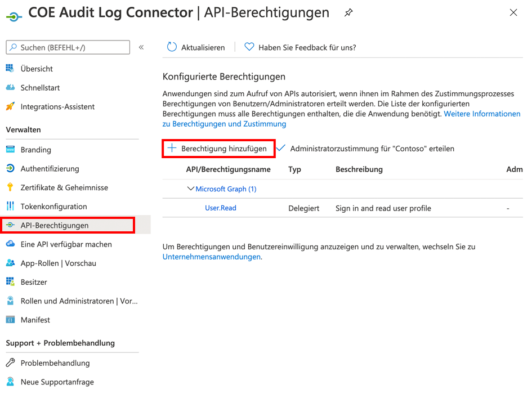
Task: Collapse the Microsoft Graph (1) chevron
Action: click(191, 189)
